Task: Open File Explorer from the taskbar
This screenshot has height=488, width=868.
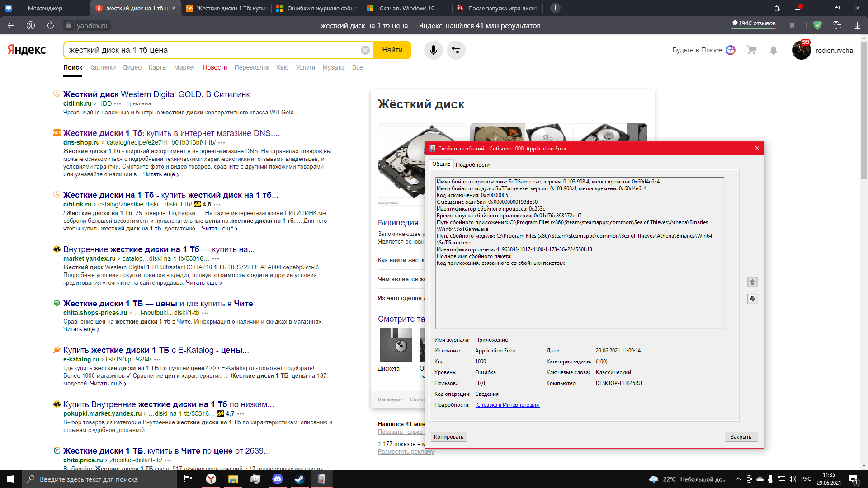Action: click(x=233, y=479)
